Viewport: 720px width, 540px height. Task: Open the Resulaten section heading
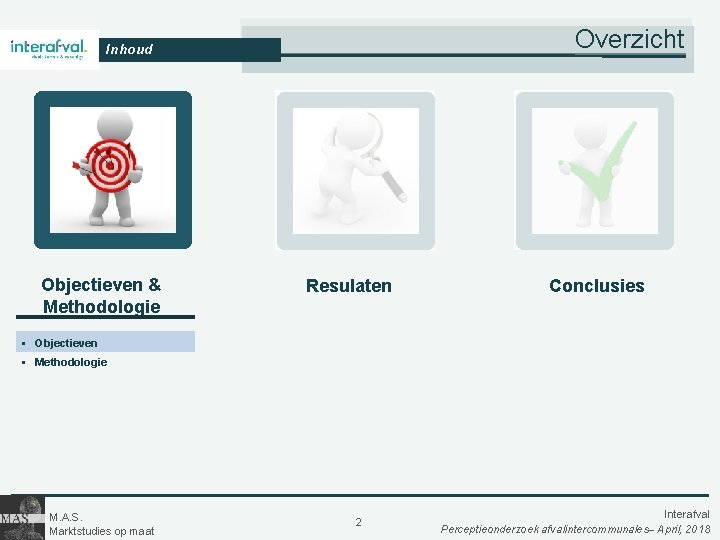(x=349, y=286)
